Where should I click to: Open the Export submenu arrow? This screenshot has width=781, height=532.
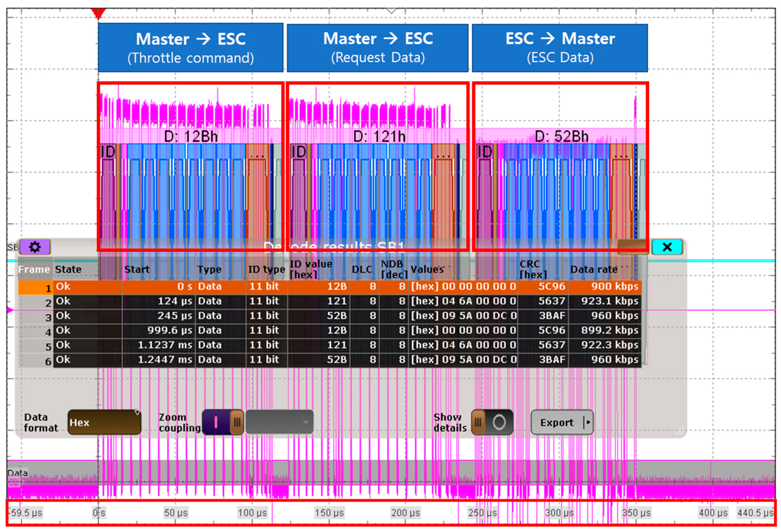[x=588, y=422]
